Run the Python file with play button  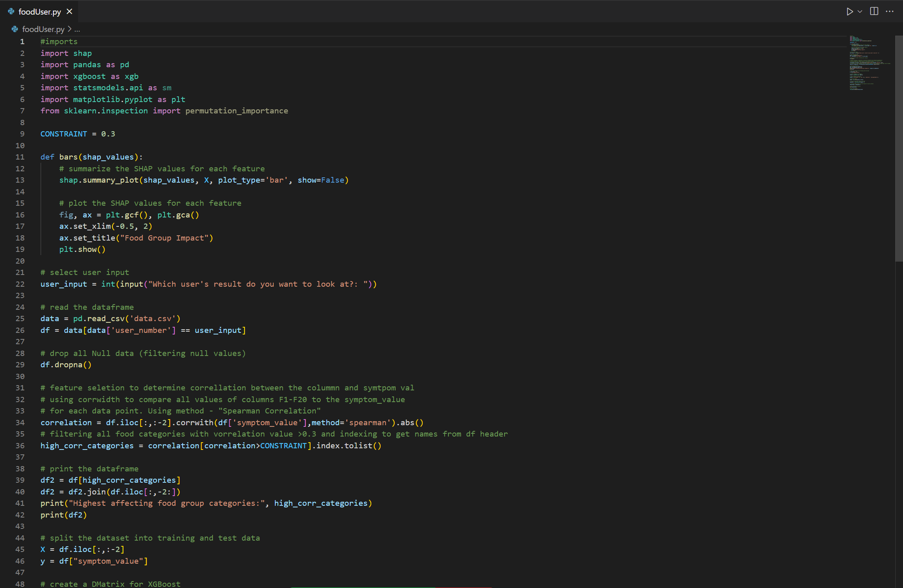point(849,12)
